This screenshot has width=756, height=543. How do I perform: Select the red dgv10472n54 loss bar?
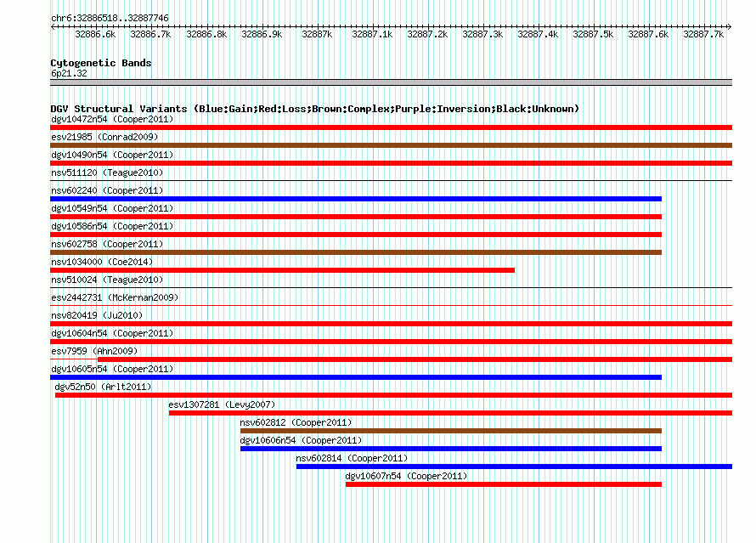[x=391, y=127]
